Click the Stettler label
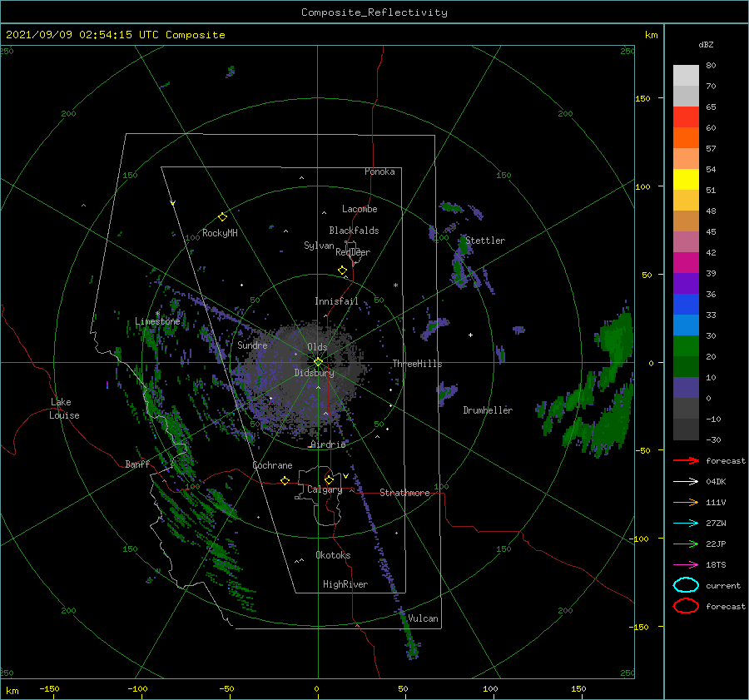The height and width of the screenshot is (700, 749). [x=485, y=241]
